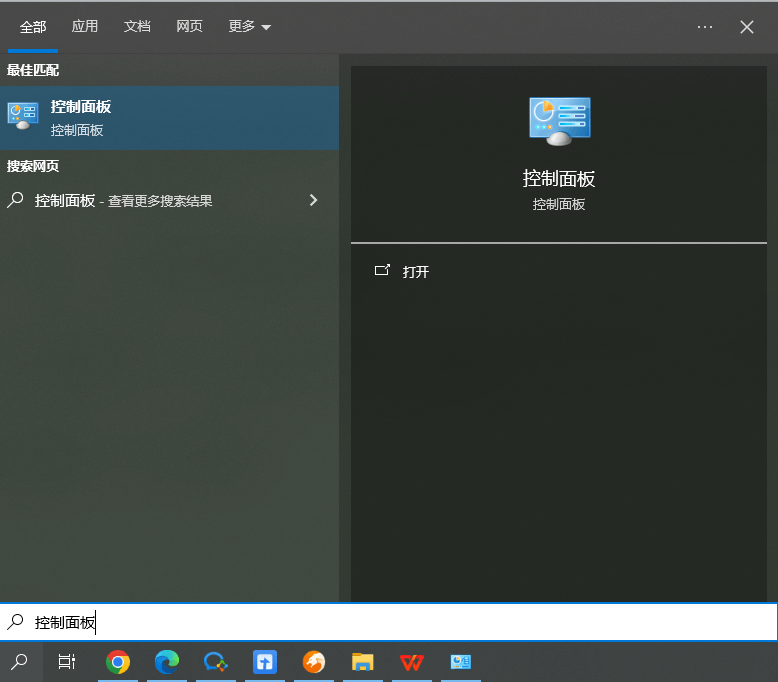Select the 网页 search tab
Image resolution: width=778 pixels, height=682 pixels.
click(x=189, y=27)
